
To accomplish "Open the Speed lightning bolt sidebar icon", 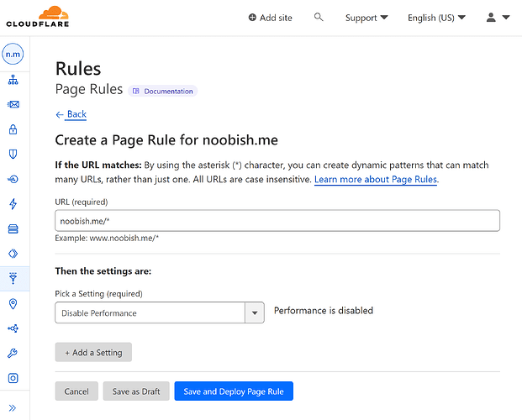I will [x=13, y=203].
